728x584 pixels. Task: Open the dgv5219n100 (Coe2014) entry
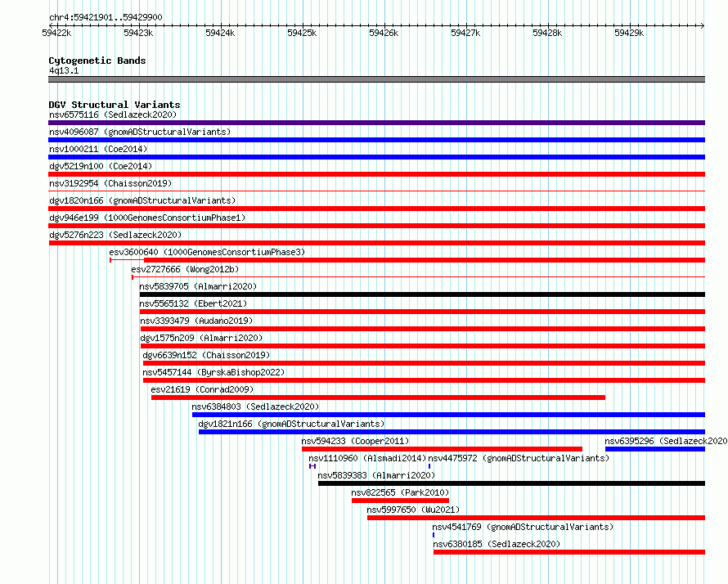[101, 166]
